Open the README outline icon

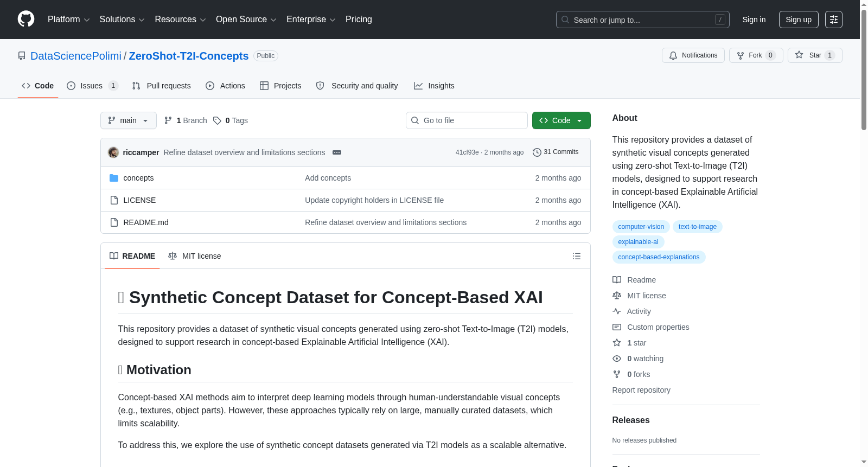[577, 256]
